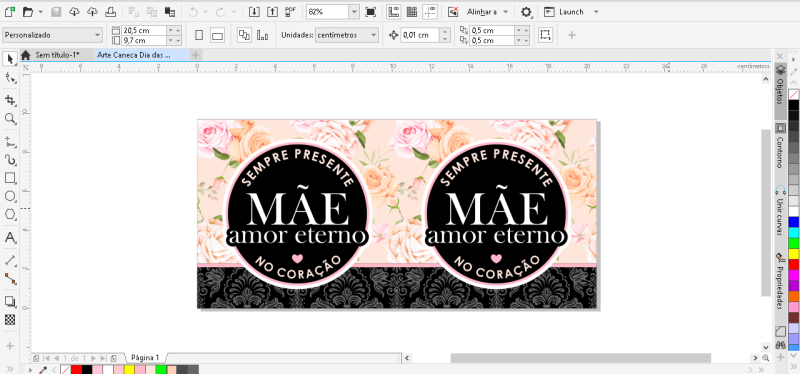Pick the green swatch in document palette
The width and height of the screenshot is (800, 374).
(x=161, y=370)
